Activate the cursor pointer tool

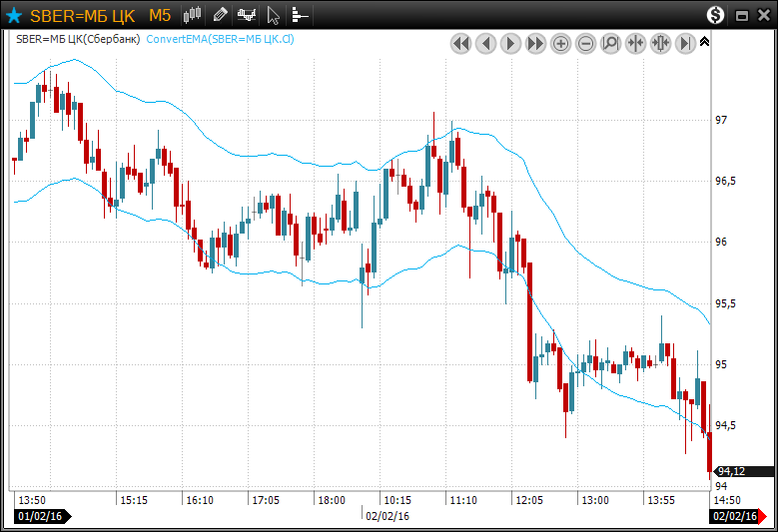click(x=273, y=15)
